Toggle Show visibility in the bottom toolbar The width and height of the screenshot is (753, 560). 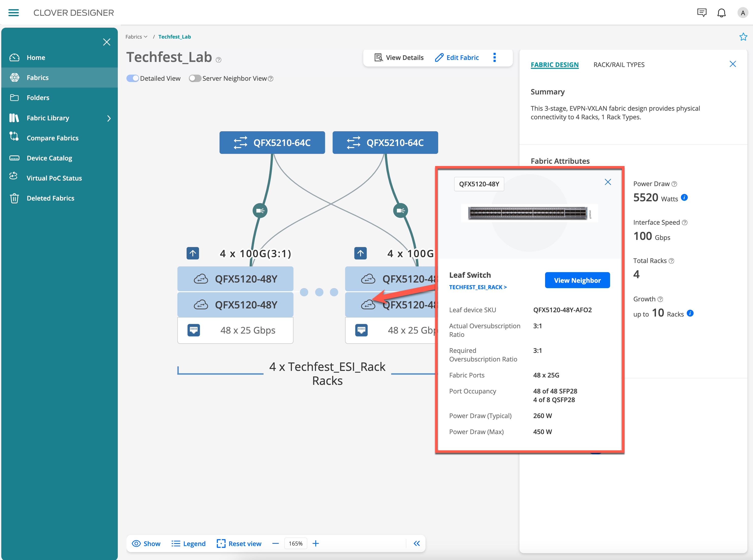click(146, 543)
